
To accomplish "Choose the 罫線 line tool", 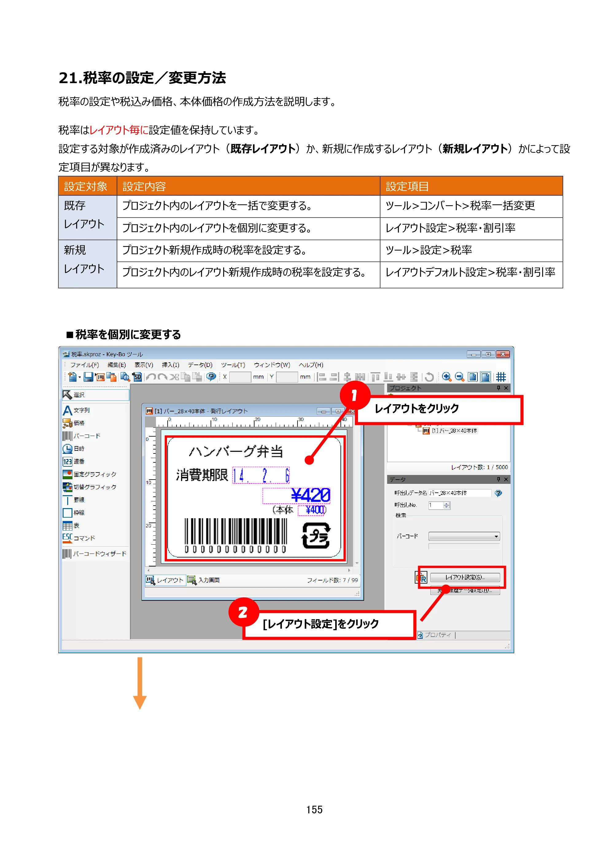I will click(74, 500).
